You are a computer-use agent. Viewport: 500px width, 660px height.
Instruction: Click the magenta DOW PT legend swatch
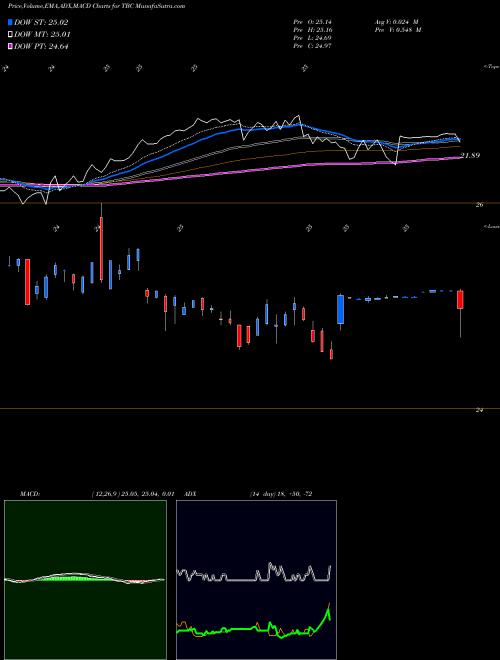10,46
